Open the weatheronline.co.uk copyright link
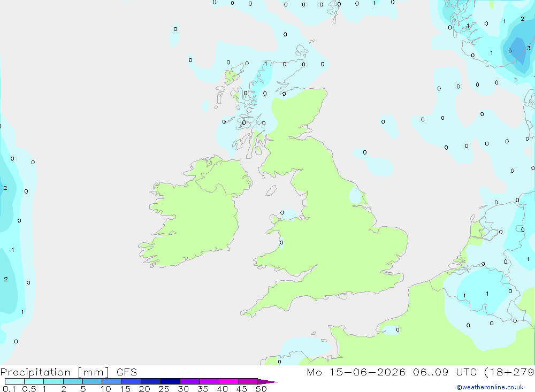Image resolution: width=535 pixels, height=392 pixels. pyautogui.click(x=490, y=387)
